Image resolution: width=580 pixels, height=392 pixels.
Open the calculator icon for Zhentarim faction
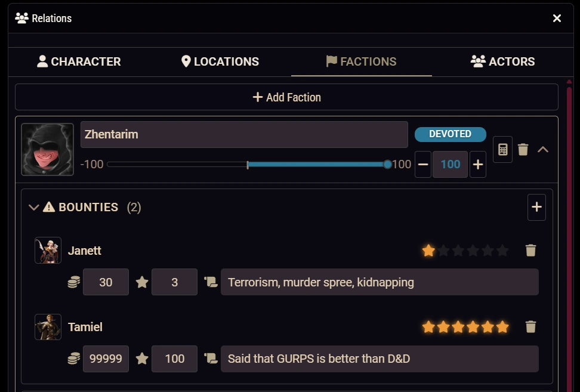[502, 149]
